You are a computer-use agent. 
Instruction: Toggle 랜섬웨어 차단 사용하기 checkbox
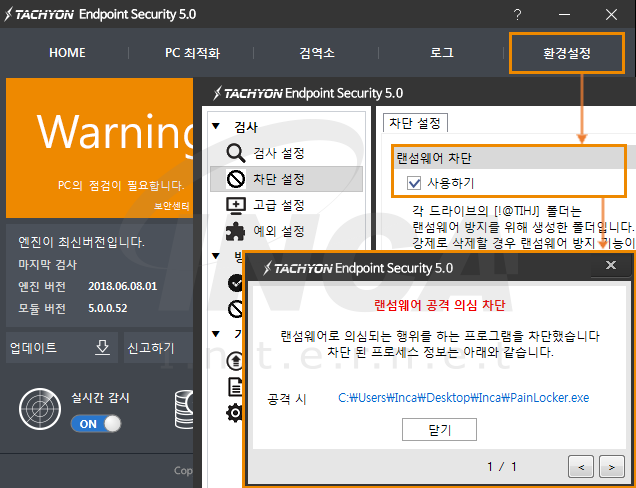414,183
